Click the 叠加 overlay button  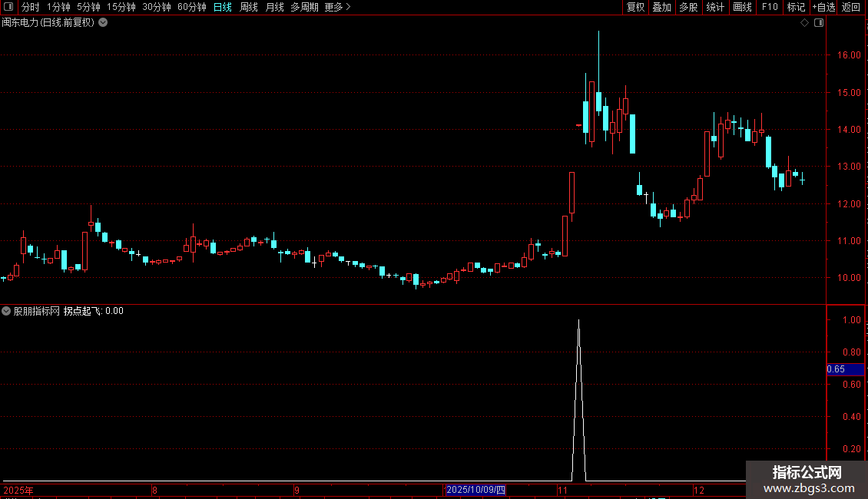coord(662,7)
